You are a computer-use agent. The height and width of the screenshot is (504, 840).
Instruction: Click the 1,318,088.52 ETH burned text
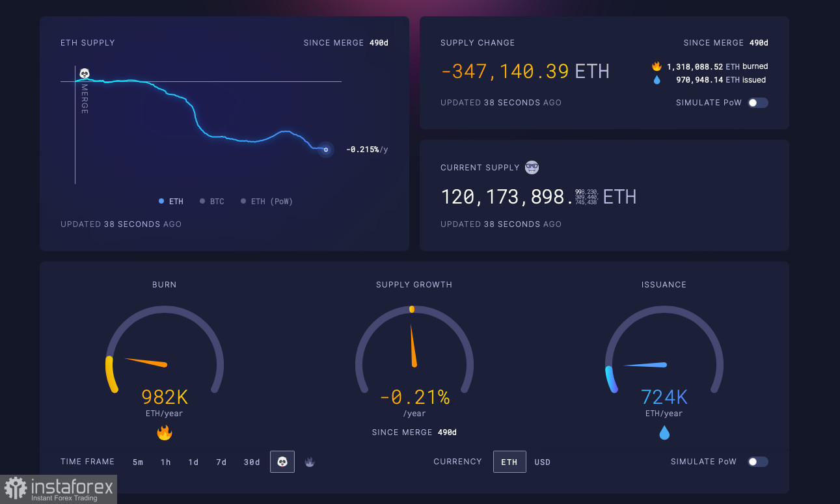(717, 66)
